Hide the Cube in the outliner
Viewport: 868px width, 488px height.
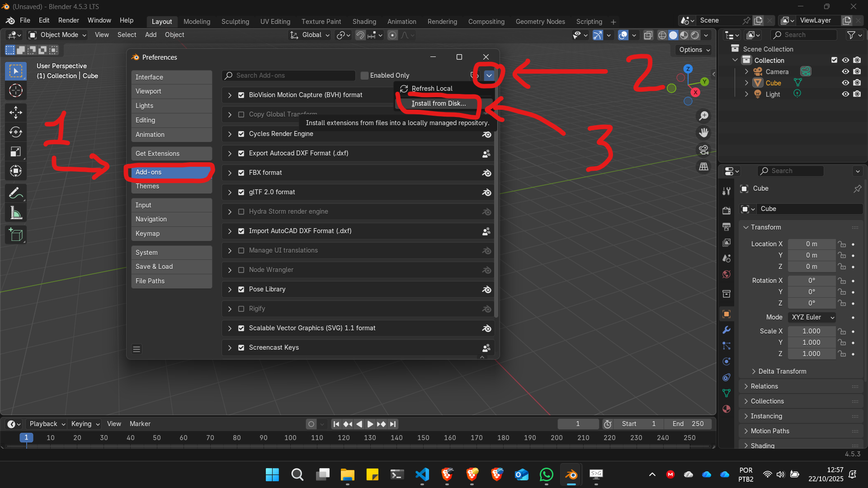point(845,83)
